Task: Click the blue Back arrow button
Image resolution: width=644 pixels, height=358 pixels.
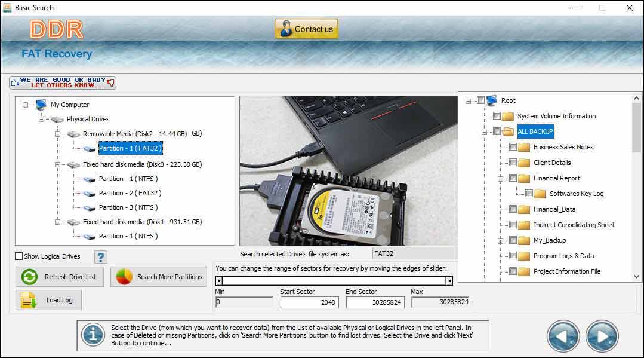Action: point(563,336)
